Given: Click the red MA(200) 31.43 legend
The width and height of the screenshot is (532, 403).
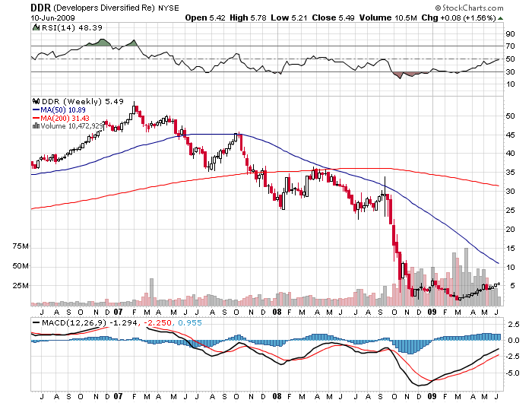Looking at the screenshot, I should pyautogui.click(x=61, y=118).
